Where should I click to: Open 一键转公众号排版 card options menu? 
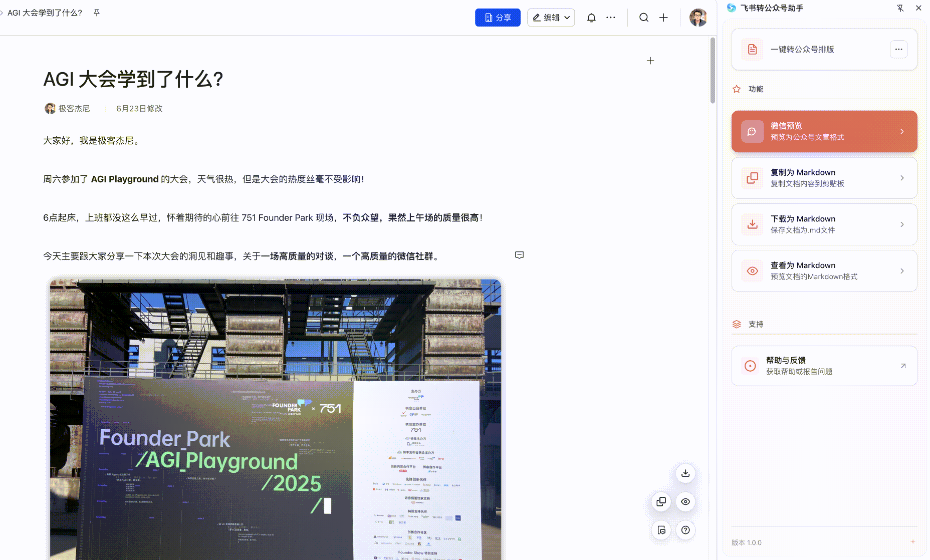pos(898,49)
